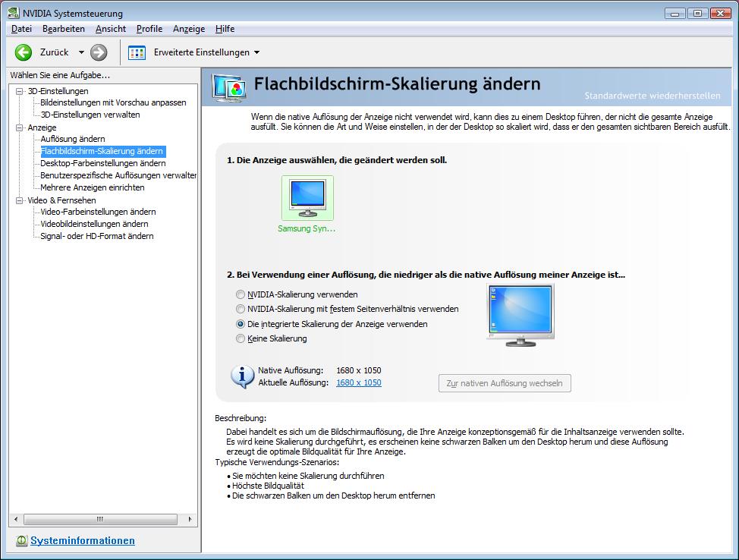
Task: Open Benutzerspezifische Auflösungen verwalten
Action: [118, 175]
